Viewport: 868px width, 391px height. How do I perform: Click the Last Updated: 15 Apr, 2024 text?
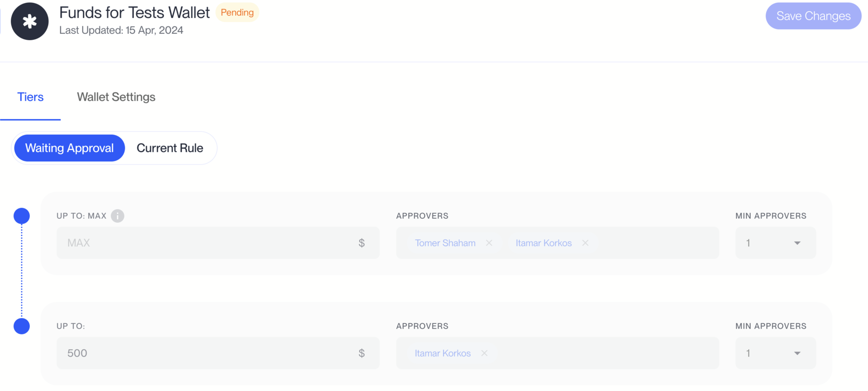pos(121,30)
